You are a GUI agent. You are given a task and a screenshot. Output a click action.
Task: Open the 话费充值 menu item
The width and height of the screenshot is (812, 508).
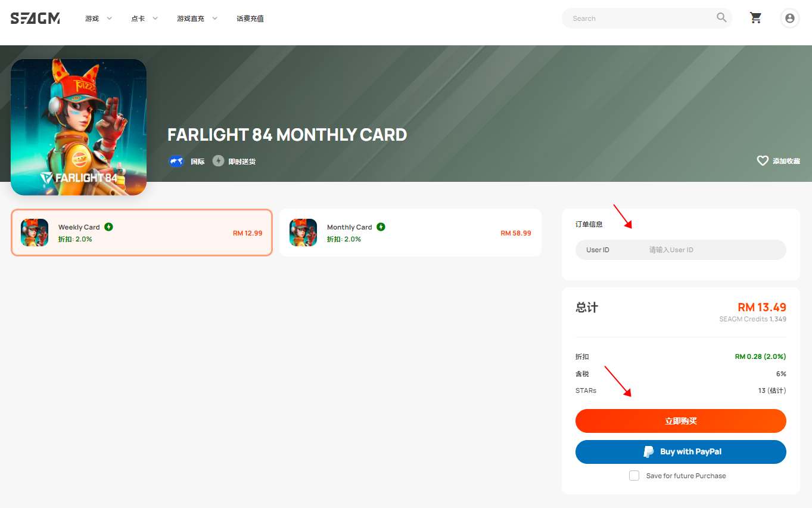[x=250, y=18]
